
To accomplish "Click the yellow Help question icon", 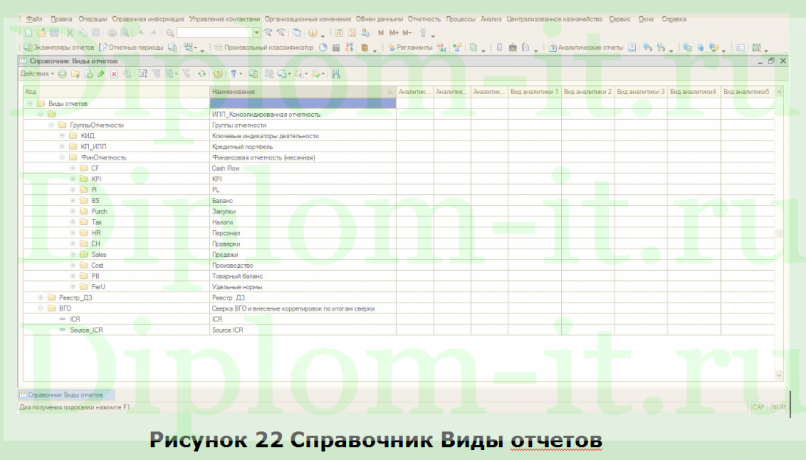I will coord(218,74).
